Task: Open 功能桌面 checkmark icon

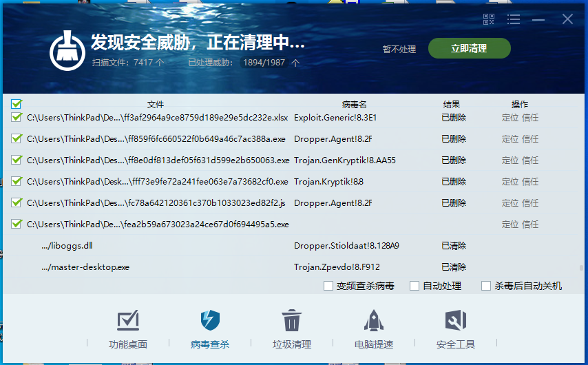Action: pos(128,320)
